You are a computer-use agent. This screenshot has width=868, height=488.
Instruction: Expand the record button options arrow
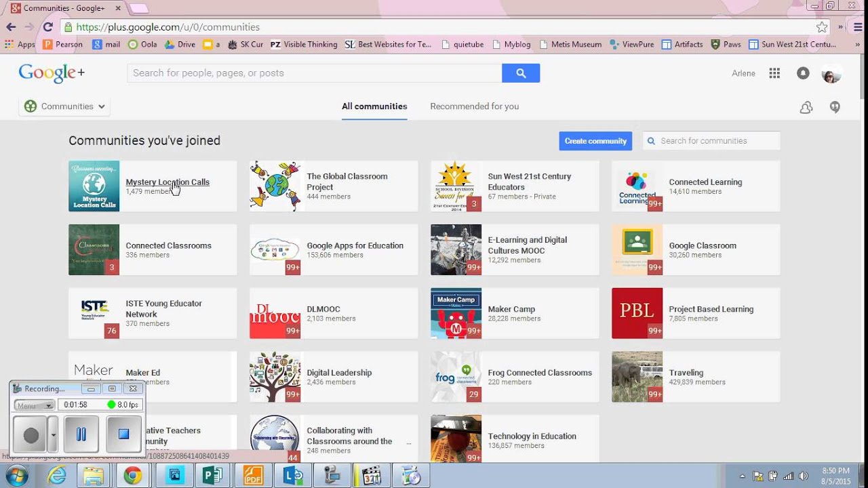click(x=53, y=434)
